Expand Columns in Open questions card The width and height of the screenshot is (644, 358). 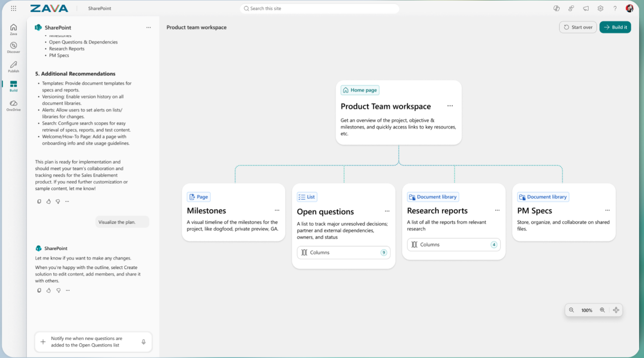(343, 252)
